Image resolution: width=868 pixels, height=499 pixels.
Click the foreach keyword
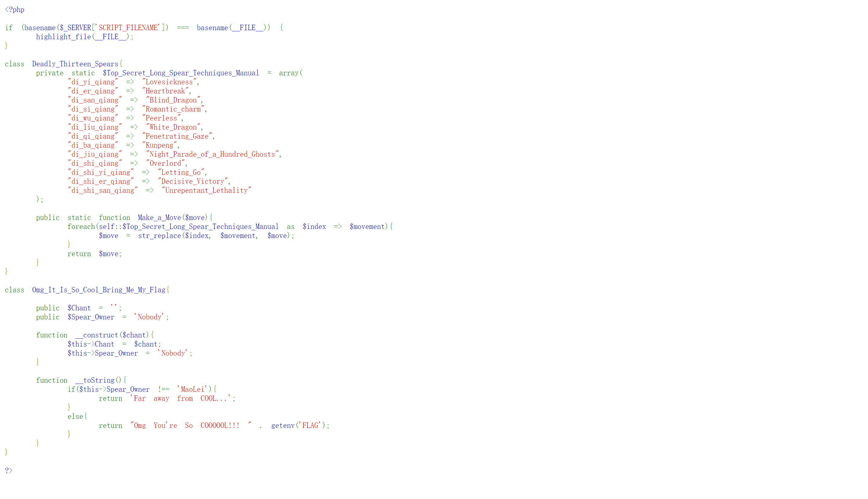(81, 227)
